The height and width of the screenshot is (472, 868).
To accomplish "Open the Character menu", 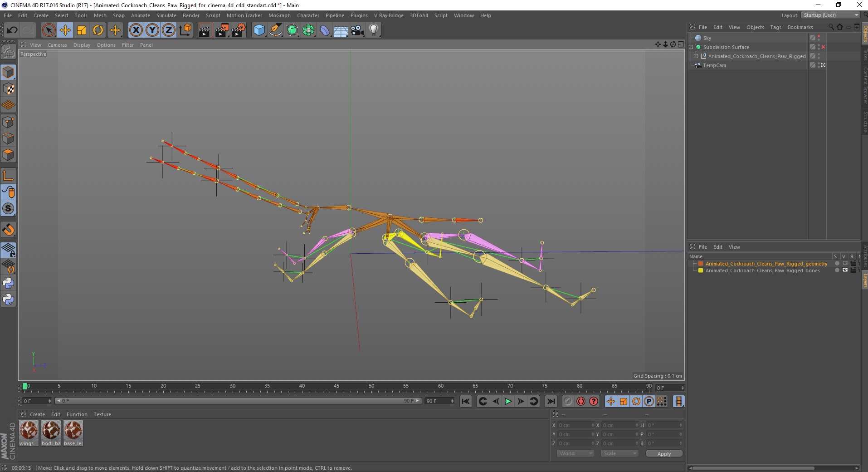I will tap(308, 15).
